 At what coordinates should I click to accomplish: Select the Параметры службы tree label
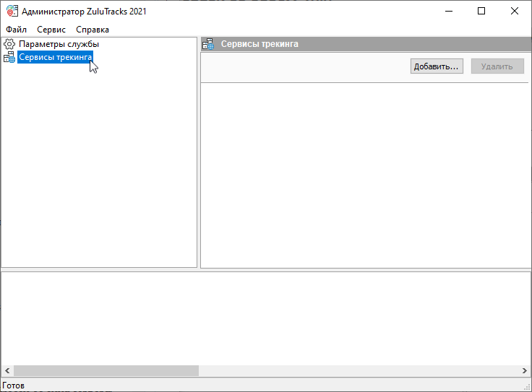(x=59, y=44)
